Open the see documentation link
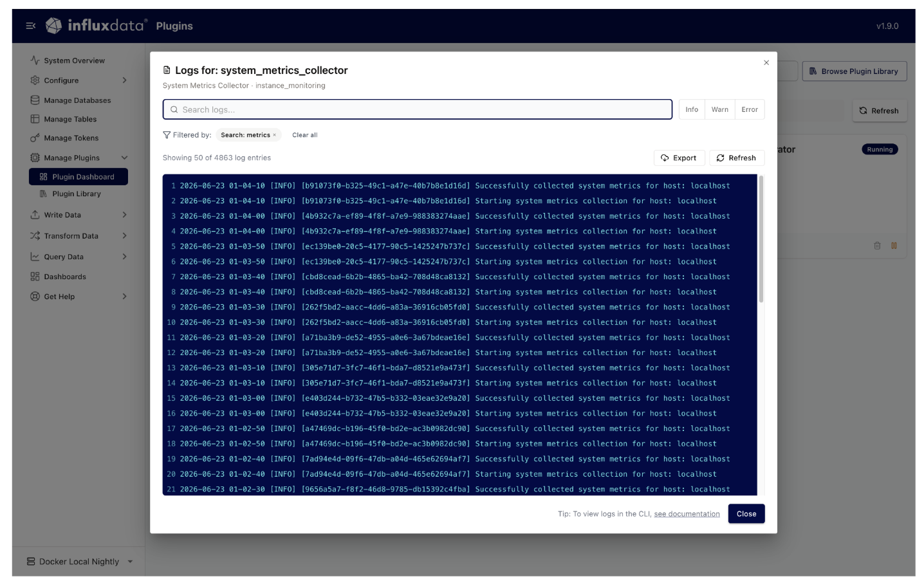The image size is (924, 588). point(687,514)
